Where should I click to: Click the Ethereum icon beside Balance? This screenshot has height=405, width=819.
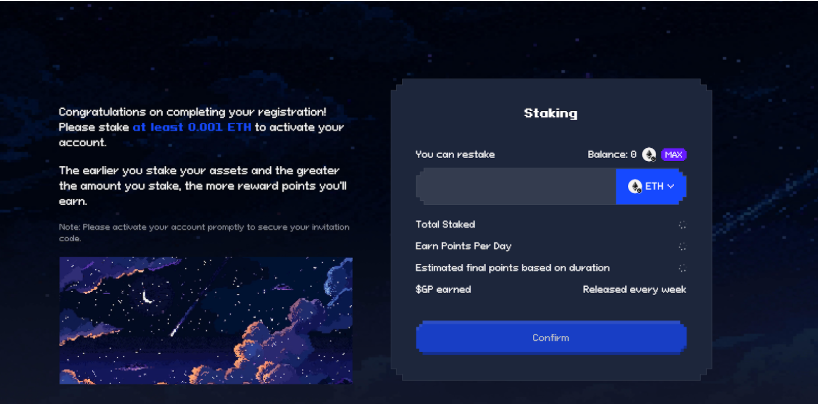tap(649, 155)
